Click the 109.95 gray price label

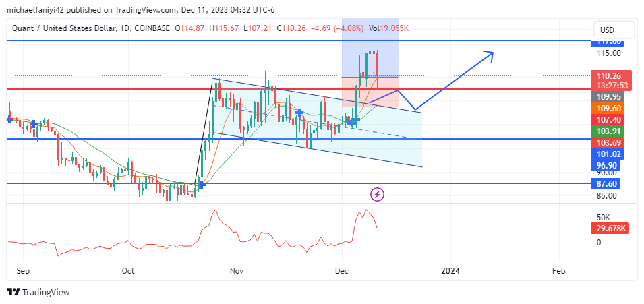tap(608, 96)
